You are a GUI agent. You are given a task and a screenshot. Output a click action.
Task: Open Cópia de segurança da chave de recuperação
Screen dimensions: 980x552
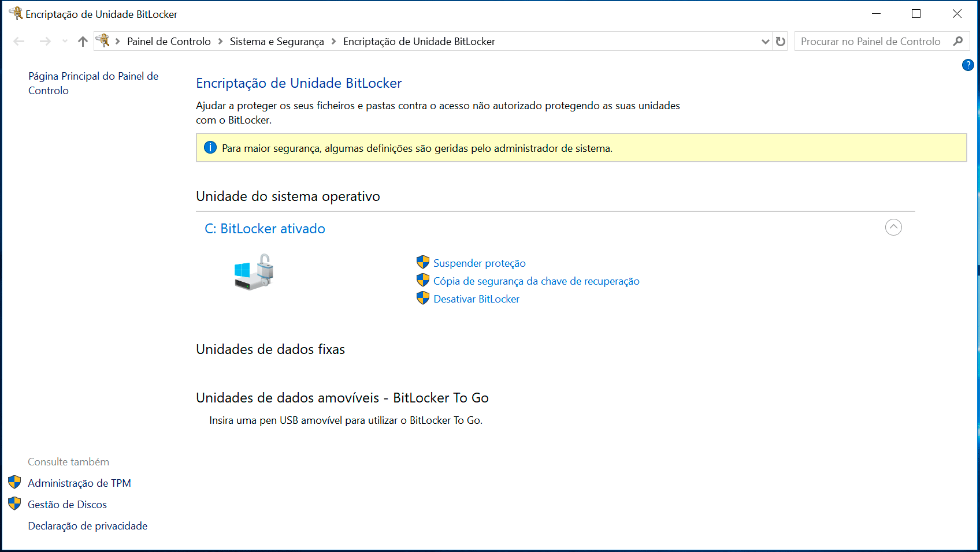coord(536,281)
